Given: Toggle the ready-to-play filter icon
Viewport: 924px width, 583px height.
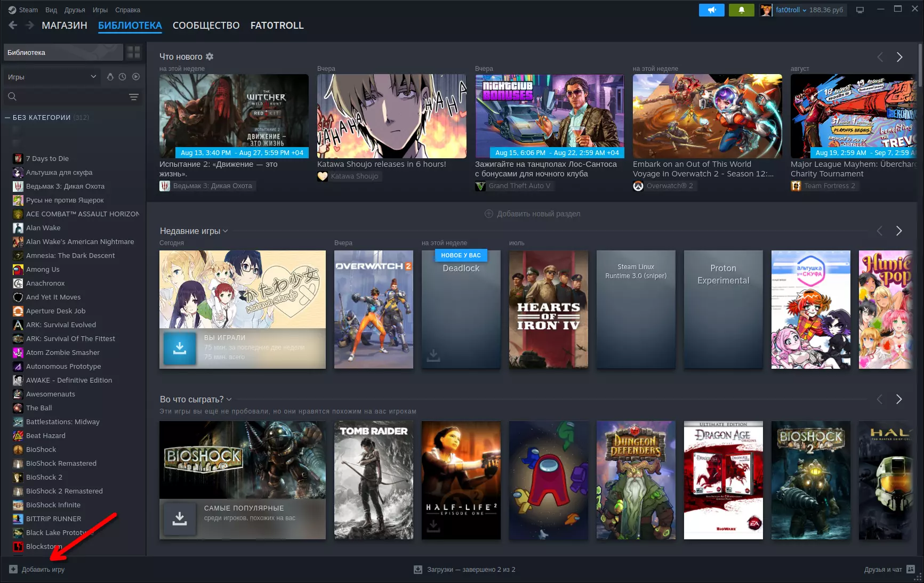Looking at the screenshot, I should (110, 77).
